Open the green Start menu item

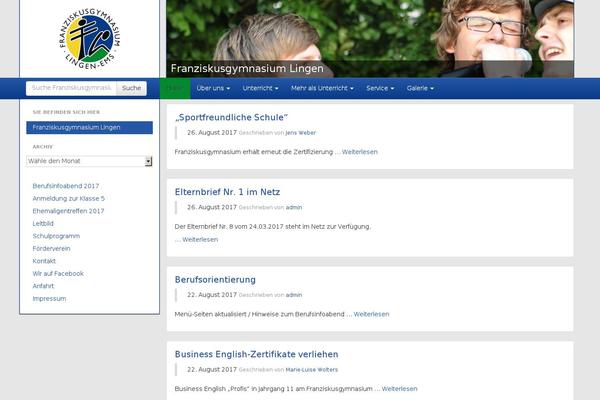coord(175,88)
